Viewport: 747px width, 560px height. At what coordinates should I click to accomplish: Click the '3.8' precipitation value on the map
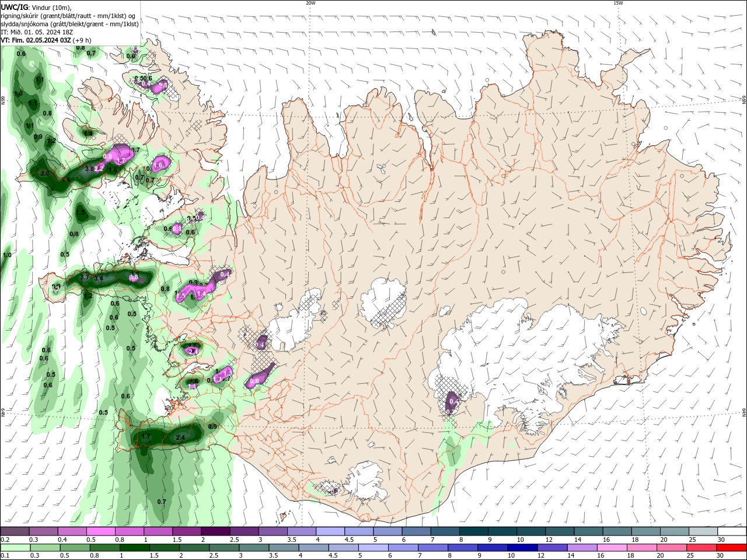89,169
